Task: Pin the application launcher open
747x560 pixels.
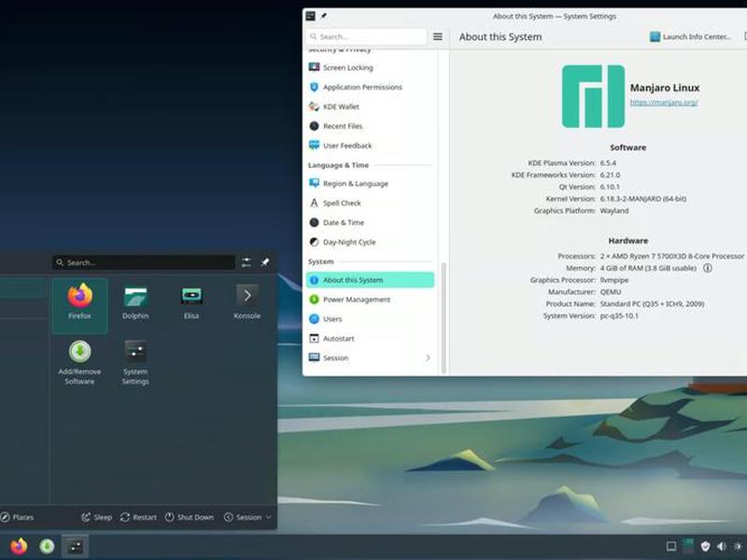Action: coord(265,262)
